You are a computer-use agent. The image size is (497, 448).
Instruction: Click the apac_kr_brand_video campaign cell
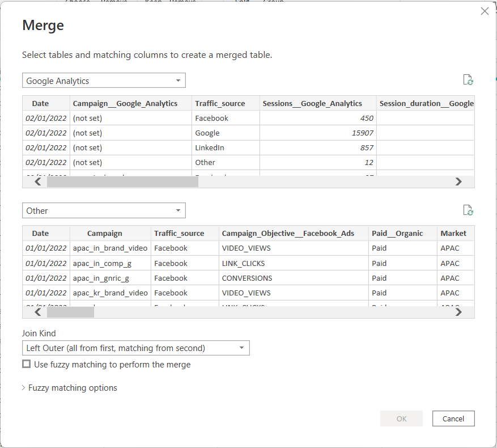click(x=111, y=293)
